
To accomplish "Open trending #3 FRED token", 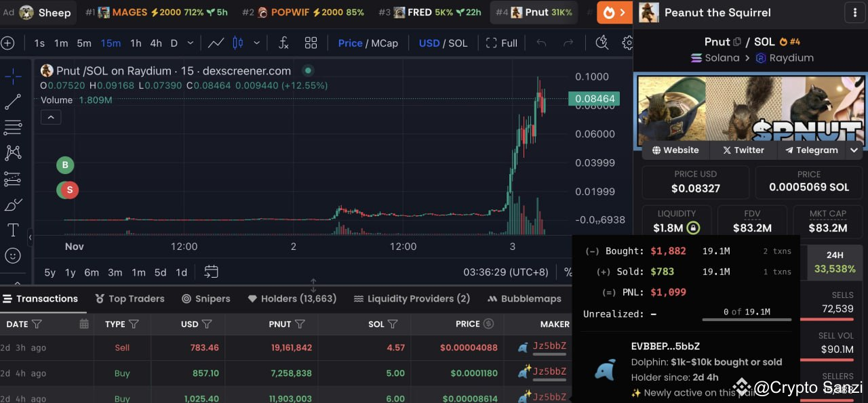I will (x=430, y=12).
